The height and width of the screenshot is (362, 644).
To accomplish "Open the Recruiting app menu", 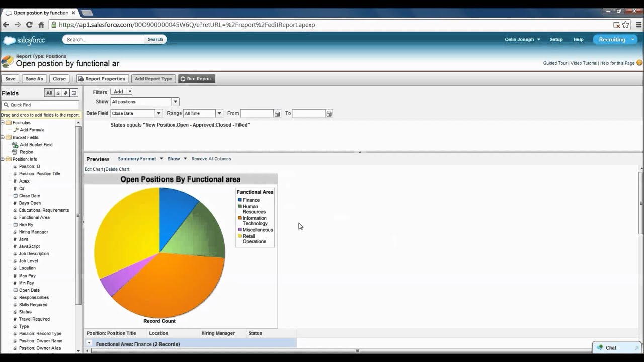I will coord(615,39).
